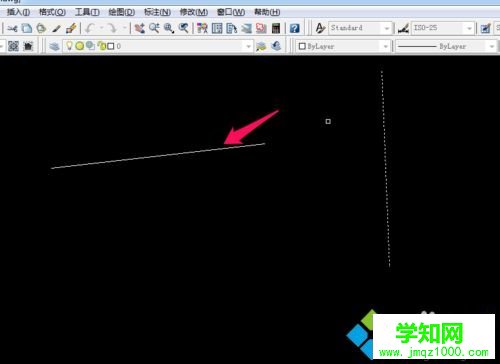
Task: Open the Sheet Set Manager icon
Action: click(x=246, y=28)
